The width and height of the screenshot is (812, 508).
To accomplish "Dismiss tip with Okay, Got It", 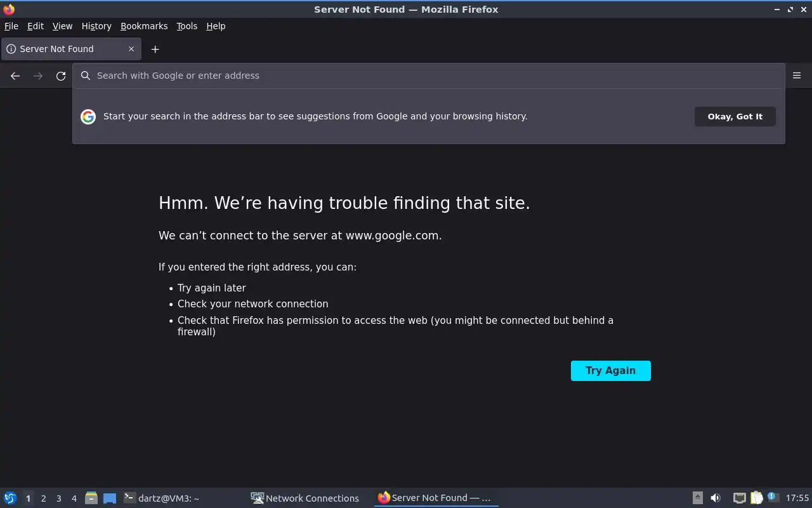I will click(735, 116).
